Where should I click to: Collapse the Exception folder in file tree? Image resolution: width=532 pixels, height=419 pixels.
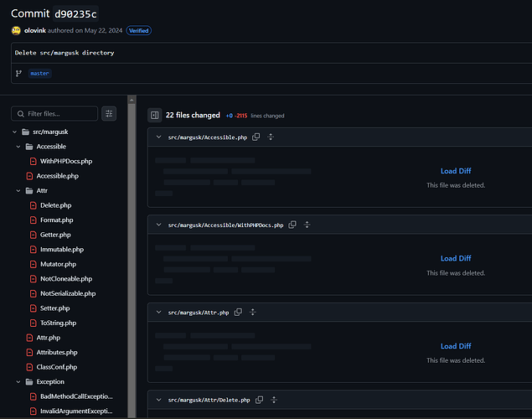[18, 381]
